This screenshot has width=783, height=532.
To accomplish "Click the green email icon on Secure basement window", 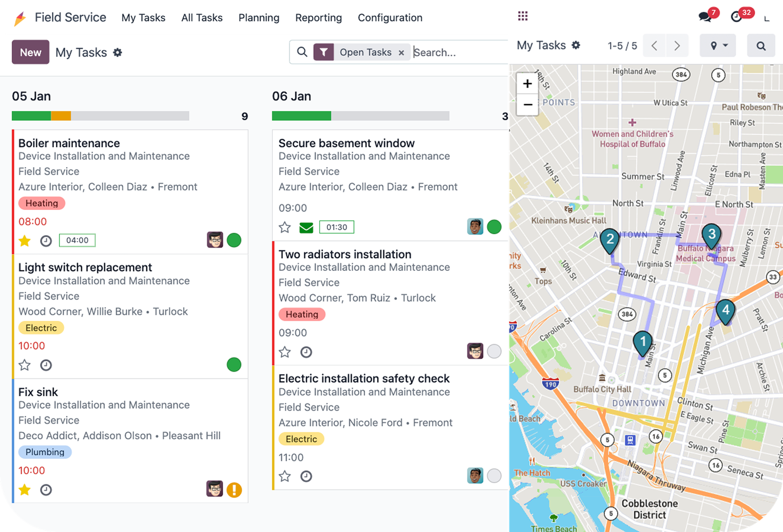I will tap(306, 227).
